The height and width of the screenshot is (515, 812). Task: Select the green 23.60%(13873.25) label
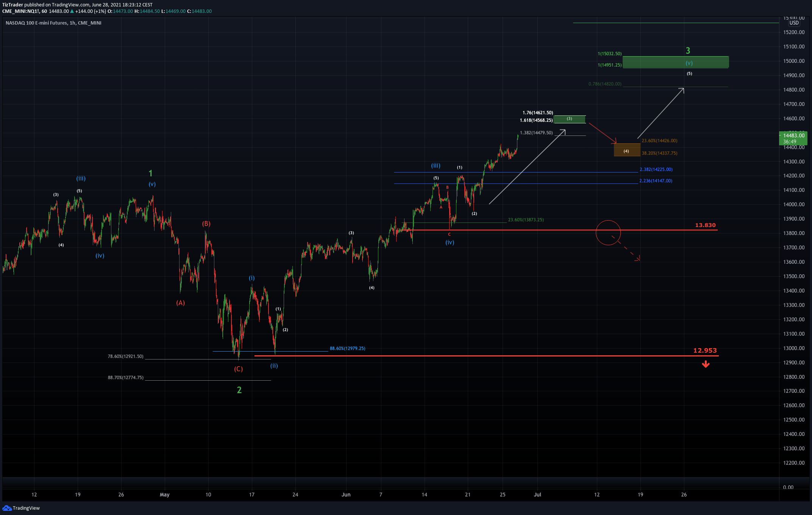[x=526, y=220]
